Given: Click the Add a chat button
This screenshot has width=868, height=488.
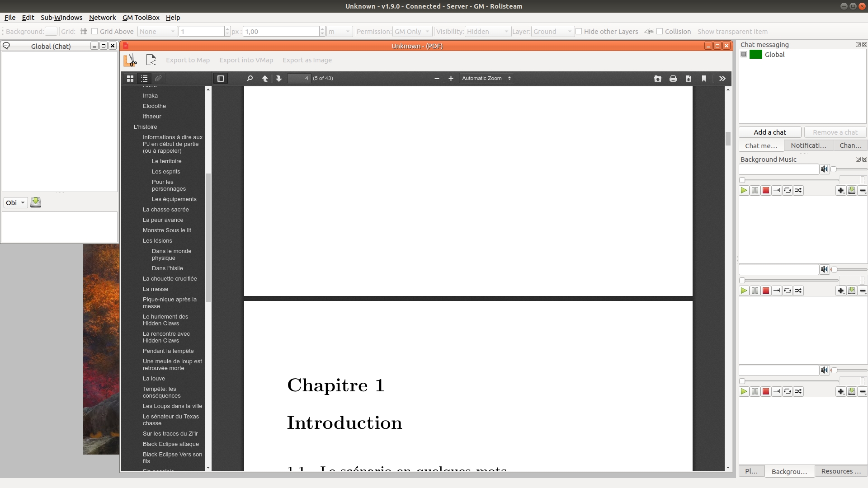Looking at the screenshot, I should 769,132.
